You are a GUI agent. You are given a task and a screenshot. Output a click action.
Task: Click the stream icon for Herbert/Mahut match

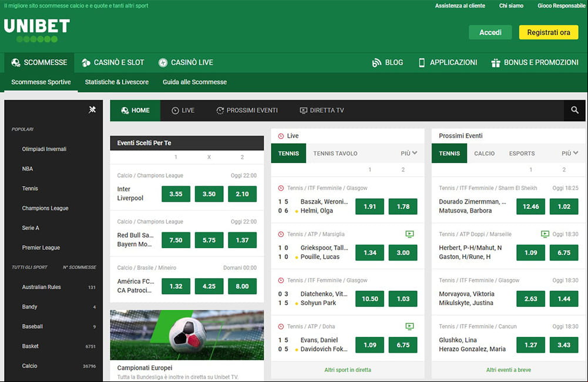545,234
